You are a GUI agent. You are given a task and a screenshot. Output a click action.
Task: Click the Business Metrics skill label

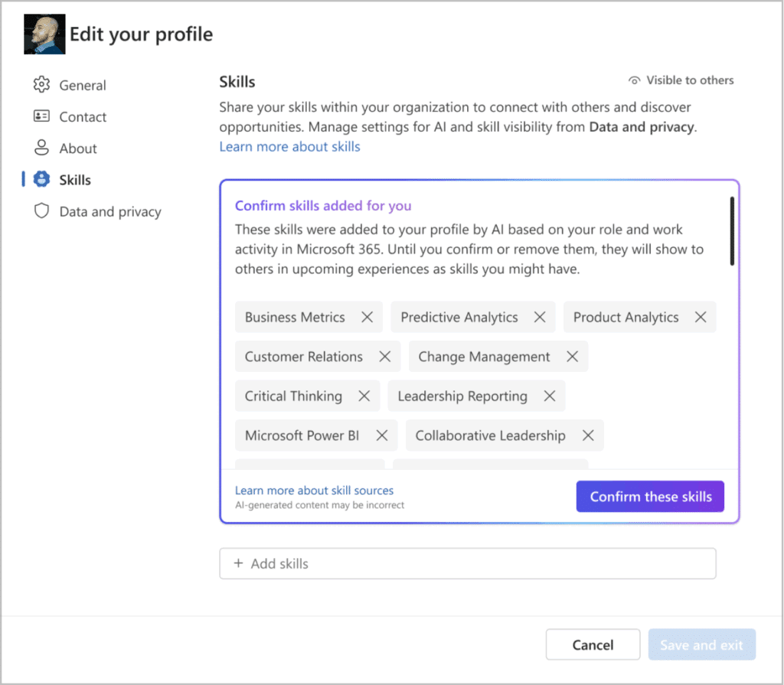(295, 317)
